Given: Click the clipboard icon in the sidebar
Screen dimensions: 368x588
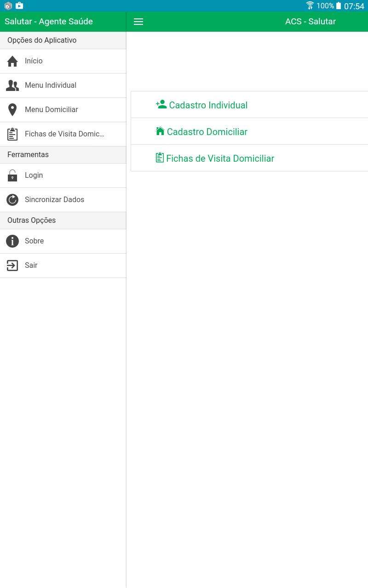Looking at the screenshot, I should click(12, 134).
